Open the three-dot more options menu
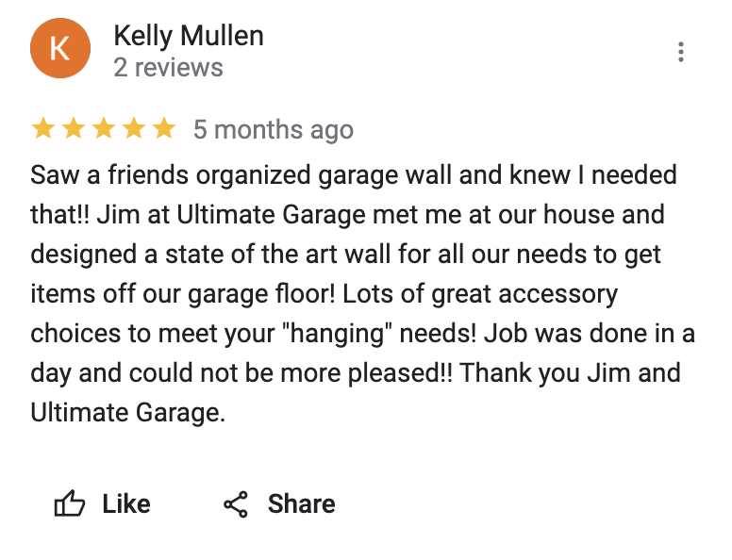The width and height of the screenshot is (732, 560). click(x=681, y=52)
